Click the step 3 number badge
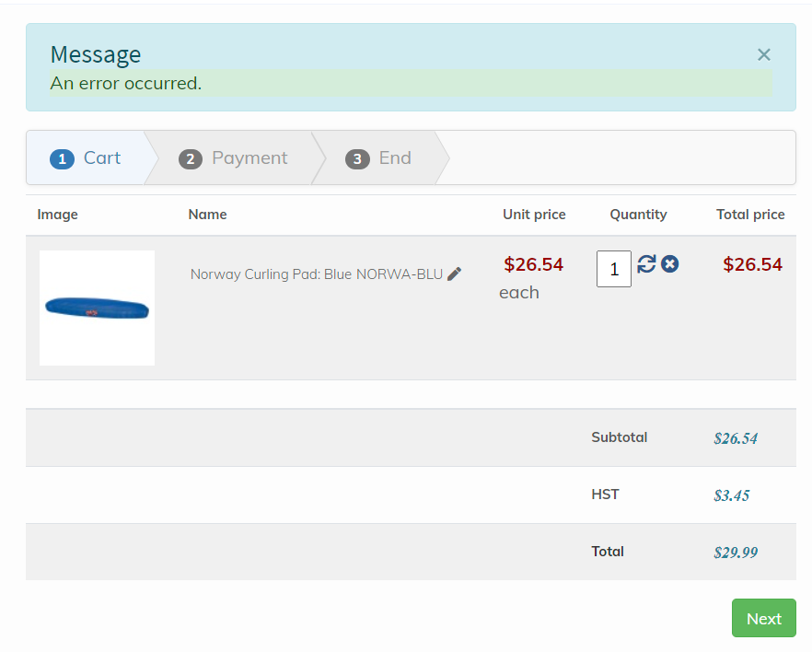This screenshot has width=812, height=652. coord(356,159)
